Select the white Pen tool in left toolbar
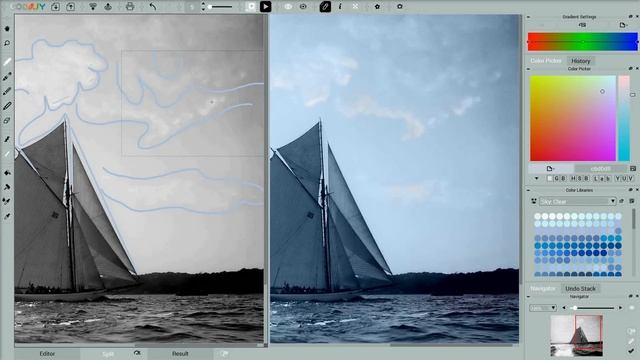This screenshot has height=360, width=640. [x=7, y=62]
